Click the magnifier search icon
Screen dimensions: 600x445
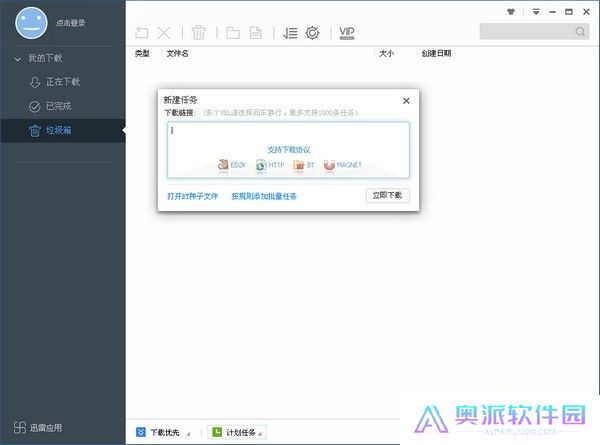click(580, 31)
